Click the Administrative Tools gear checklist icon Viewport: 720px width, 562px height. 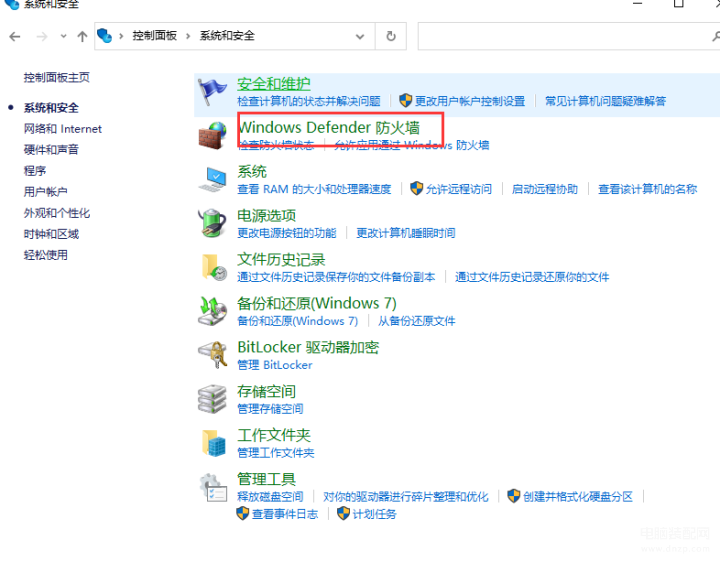[214, 487]
